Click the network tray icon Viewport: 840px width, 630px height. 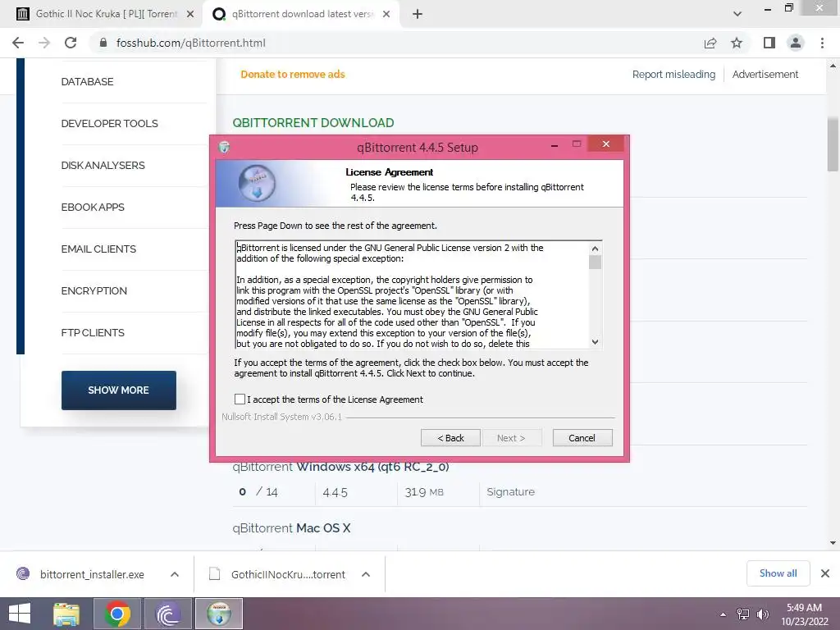click(x=743, y=614)
